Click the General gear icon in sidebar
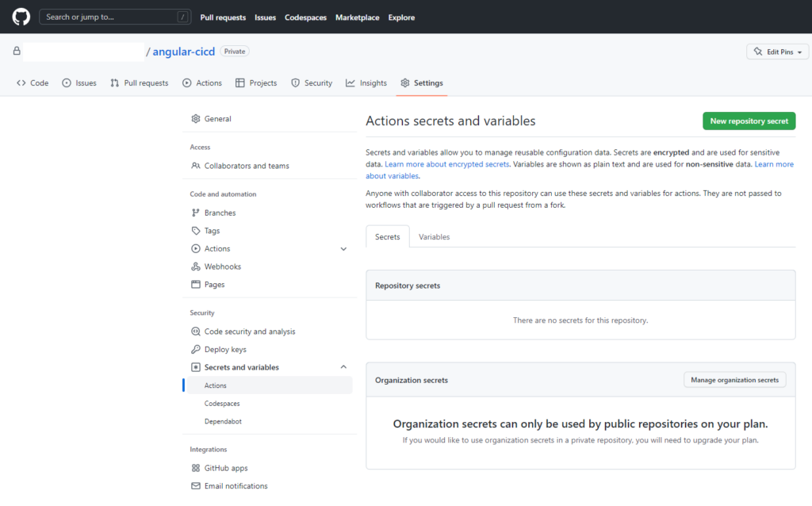 click(x=196, y=119)
